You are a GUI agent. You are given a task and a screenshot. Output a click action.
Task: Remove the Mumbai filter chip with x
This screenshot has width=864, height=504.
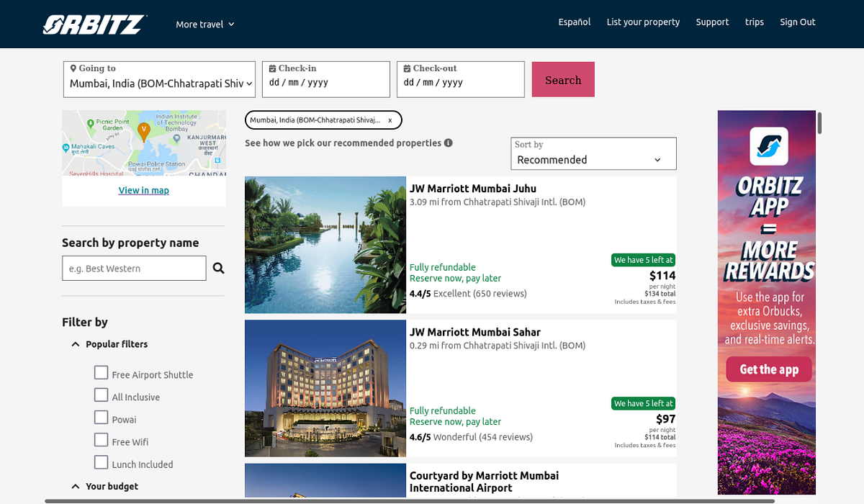[x=390, y=120]
